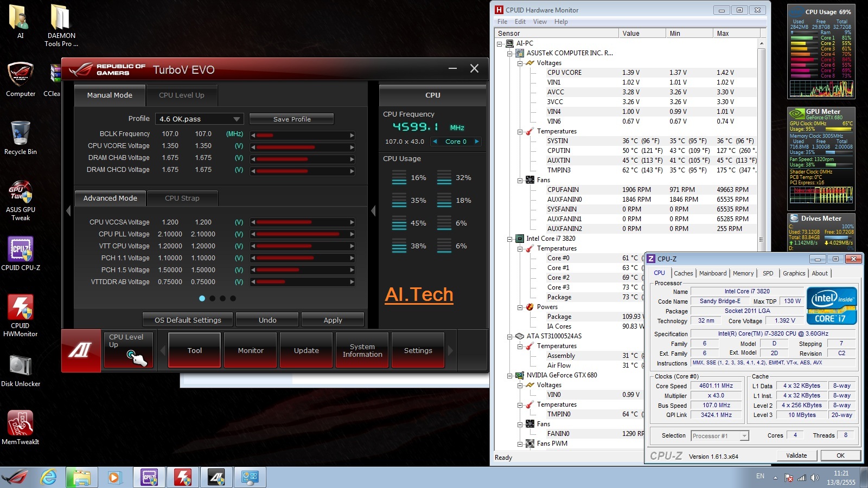Open the Monitor section in AI Suite

pos(251,351)
